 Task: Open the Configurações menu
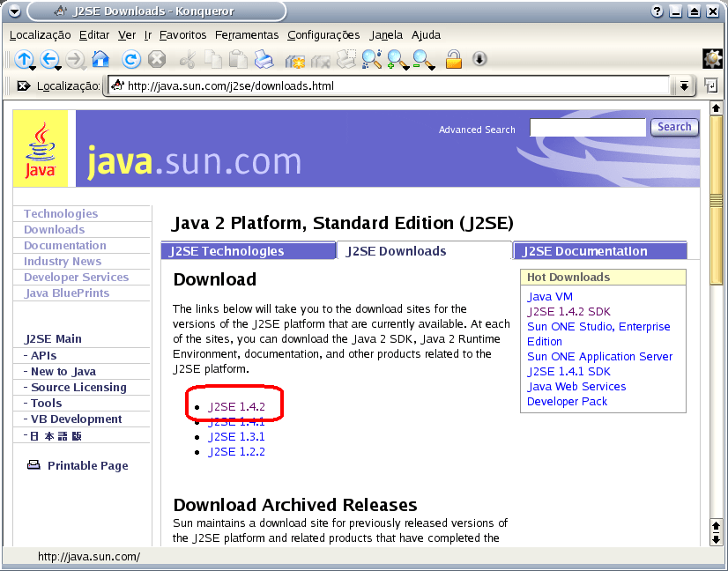point(323,35)
